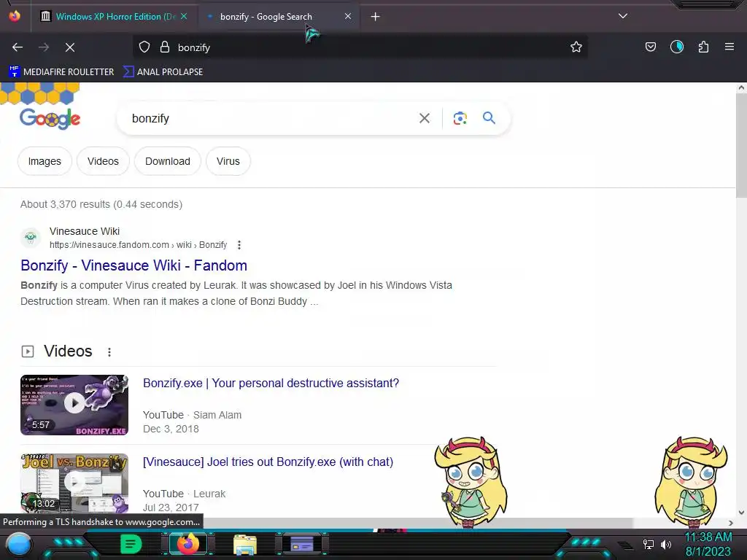Open the Start orb button

(x=19, y=544)
